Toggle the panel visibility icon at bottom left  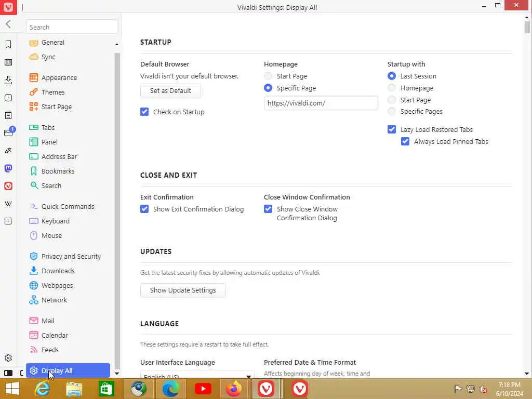(x=8, y=373)
